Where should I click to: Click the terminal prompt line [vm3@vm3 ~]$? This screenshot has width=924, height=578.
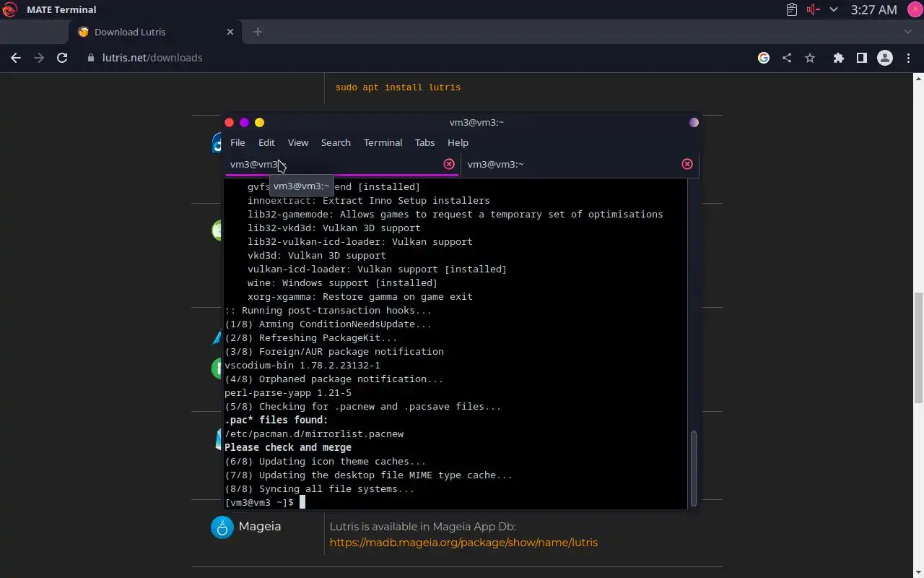259,502
